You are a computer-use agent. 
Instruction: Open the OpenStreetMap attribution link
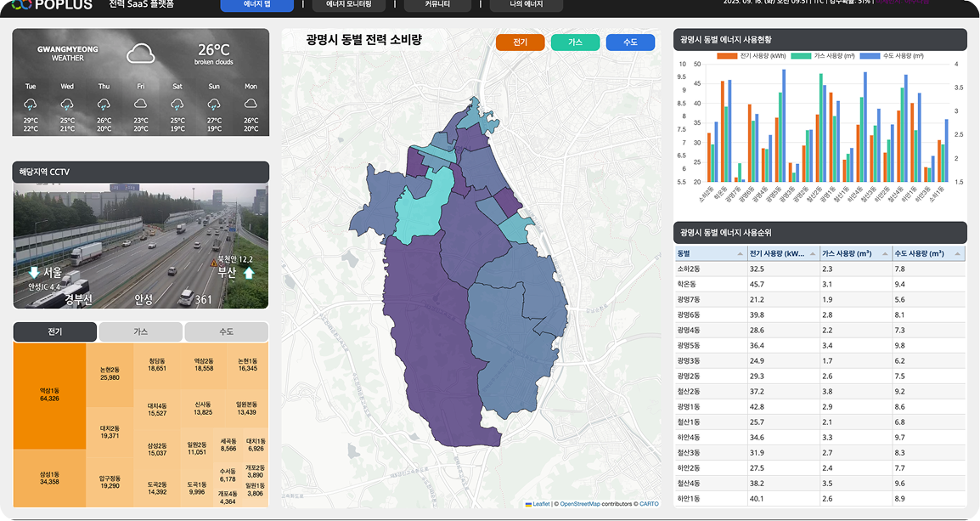(x=579, y=504)
